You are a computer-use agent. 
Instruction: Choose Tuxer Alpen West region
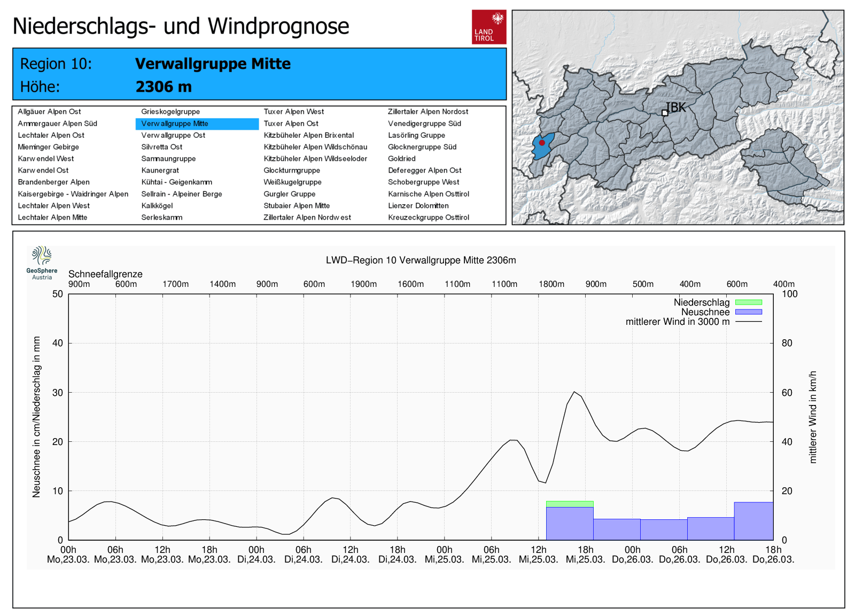(x=293, y=112)
